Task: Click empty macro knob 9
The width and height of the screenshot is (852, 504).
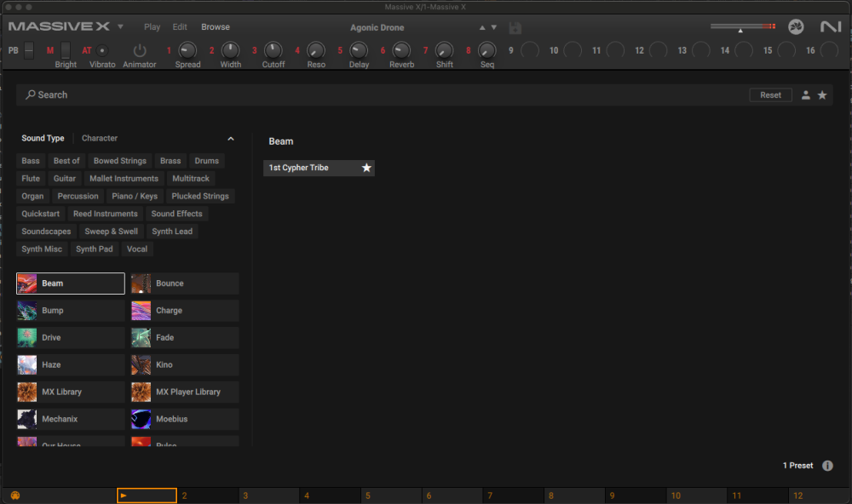Action: point(530,50)
